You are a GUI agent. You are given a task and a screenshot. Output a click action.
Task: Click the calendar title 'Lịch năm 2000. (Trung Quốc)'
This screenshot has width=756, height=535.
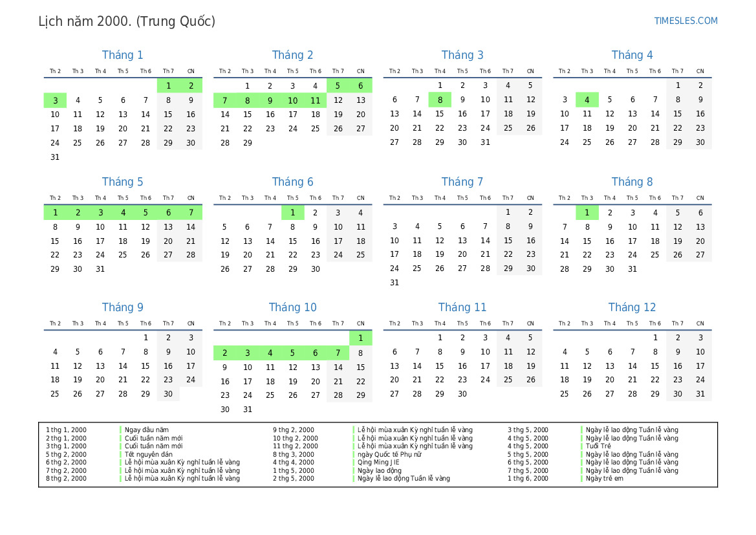(x=127, y=22)
